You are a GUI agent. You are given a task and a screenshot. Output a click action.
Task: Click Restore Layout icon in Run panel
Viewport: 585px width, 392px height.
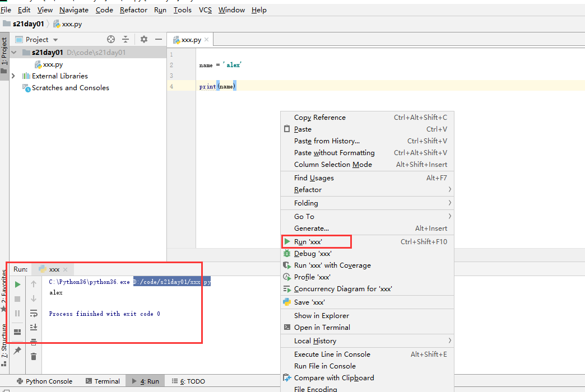(17, 332)
